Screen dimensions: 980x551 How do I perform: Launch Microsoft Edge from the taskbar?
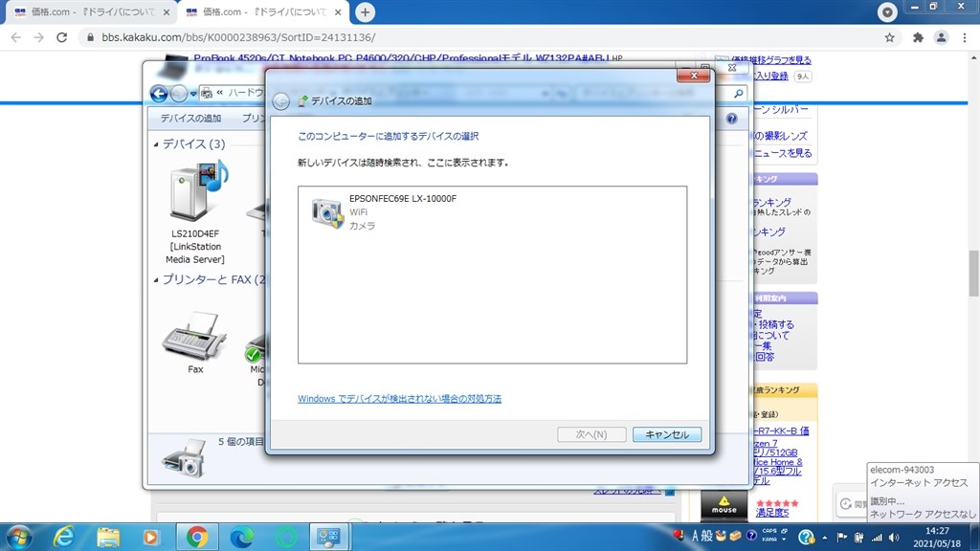[242, 538]
